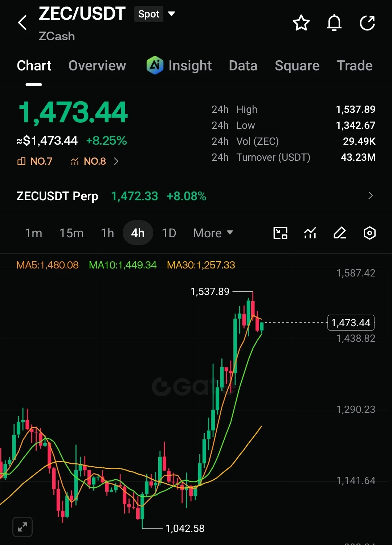
Task: Tap the current price tag 1,473.44 on axis
Action: pyautogui.click(x=351, y=323)
